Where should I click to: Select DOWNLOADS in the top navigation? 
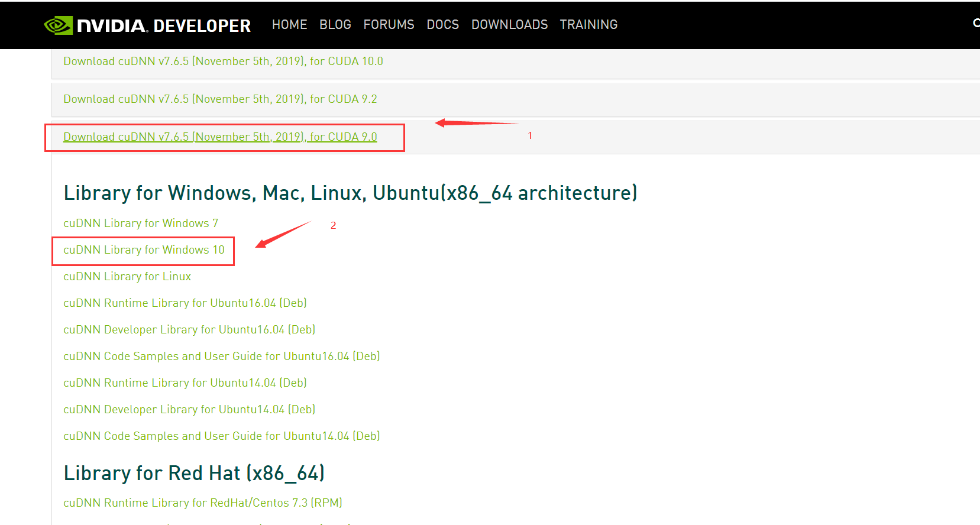click(x=510, y=25)
